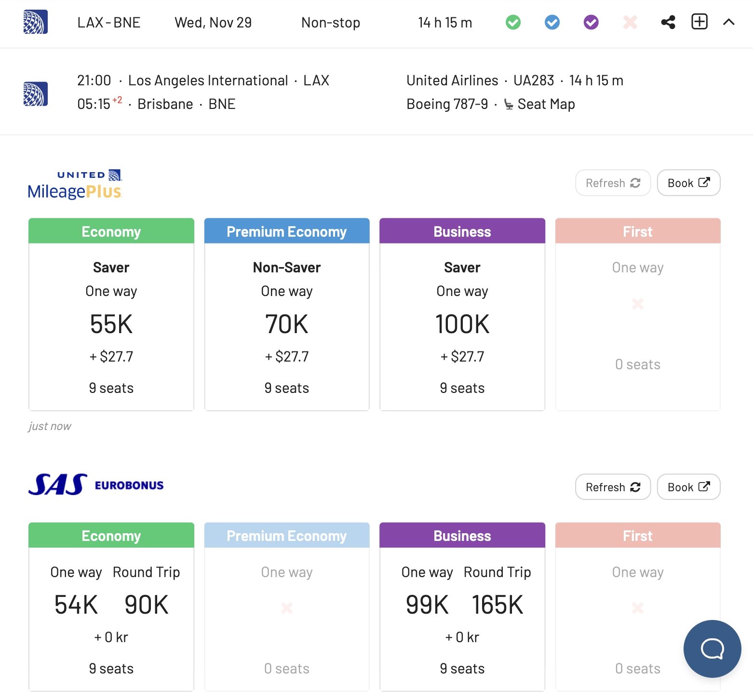Click the United Airlines logo in the header row
The height and width of the screenshot is (700, 753).
point(36,22)
